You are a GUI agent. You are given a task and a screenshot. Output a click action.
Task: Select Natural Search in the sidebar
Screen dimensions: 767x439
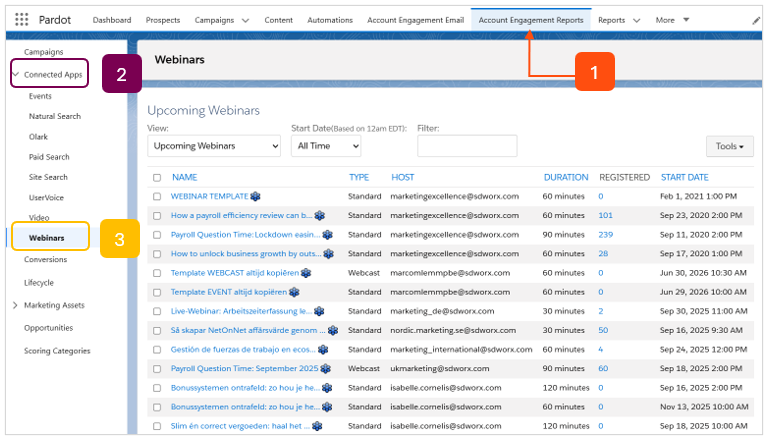[x=55, y=116]
